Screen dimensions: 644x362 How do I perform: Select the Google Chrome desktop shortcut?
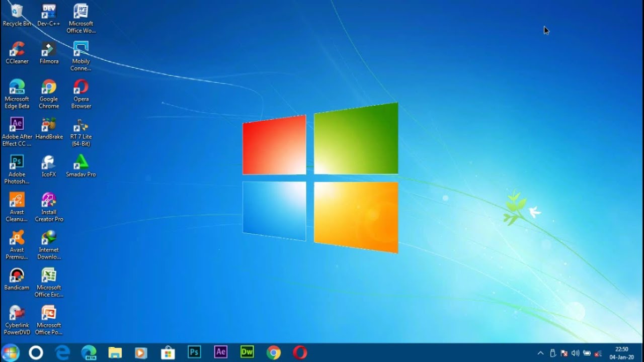[49, 94]
